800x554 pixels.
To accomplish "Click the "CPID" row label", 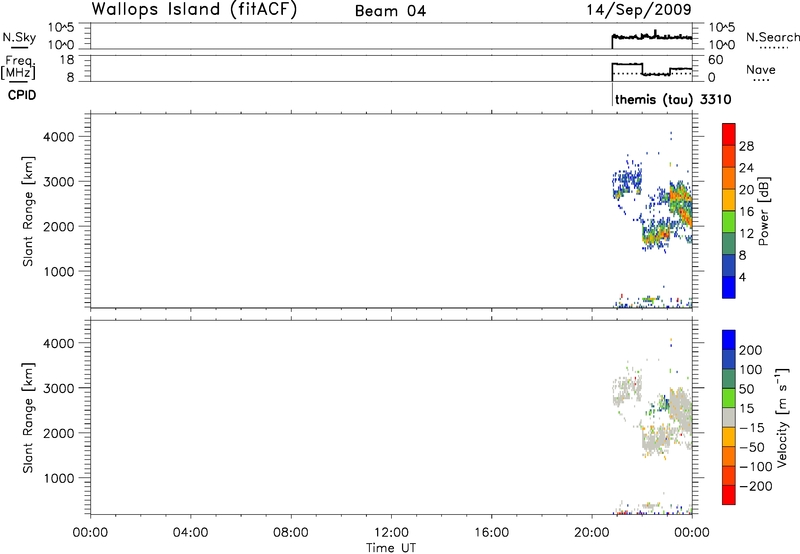I will (x=22, y=95).
